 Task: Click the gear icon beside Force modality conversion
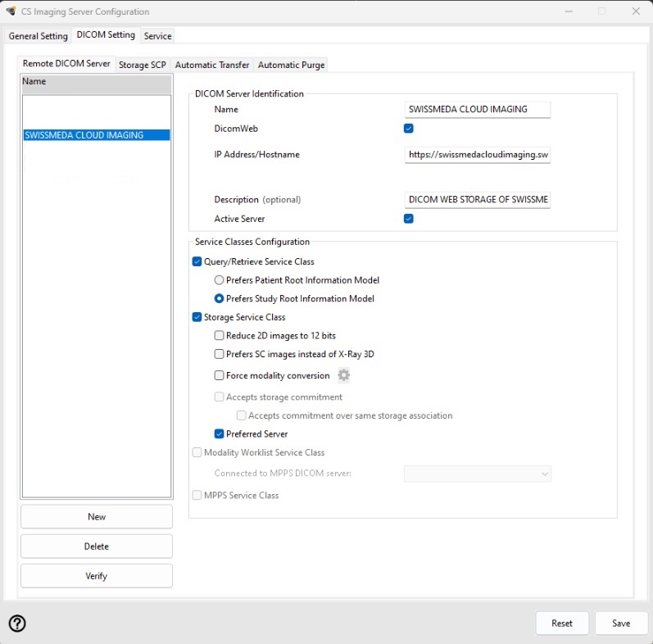[344, 375]
